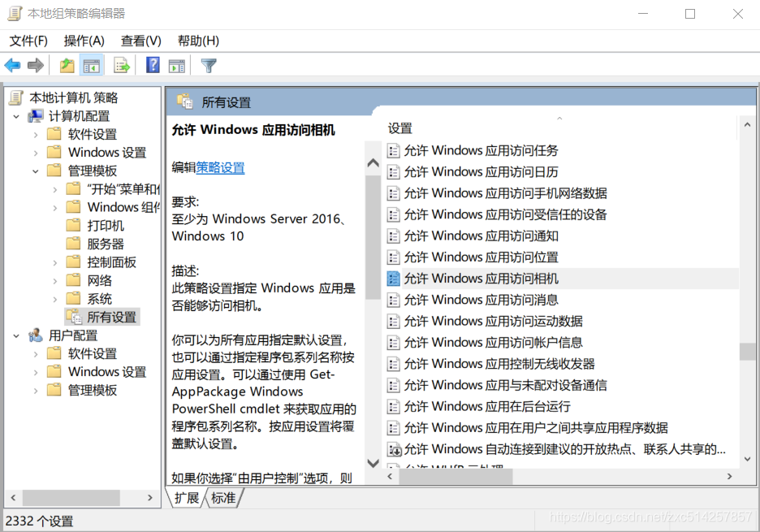760x532 pixels.
Task: Click the 所有设置 header icon
Action: click(184, 102)
